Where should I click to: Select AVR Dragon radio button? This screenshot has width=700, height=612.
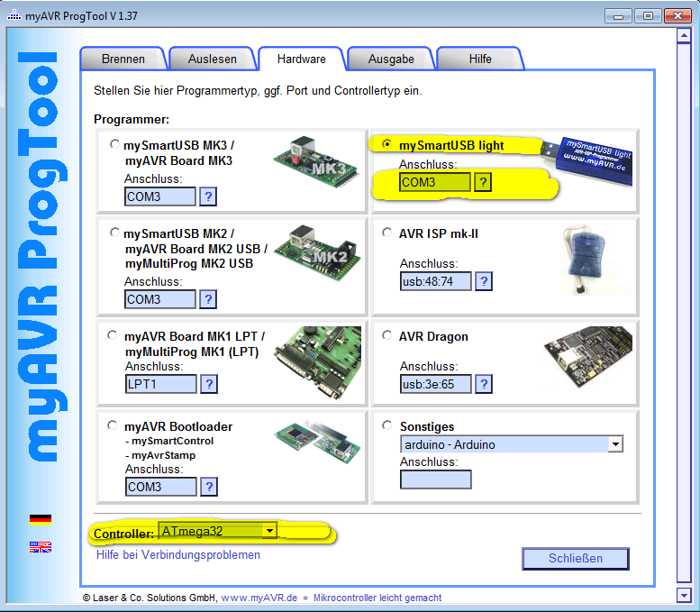(387, 335)
